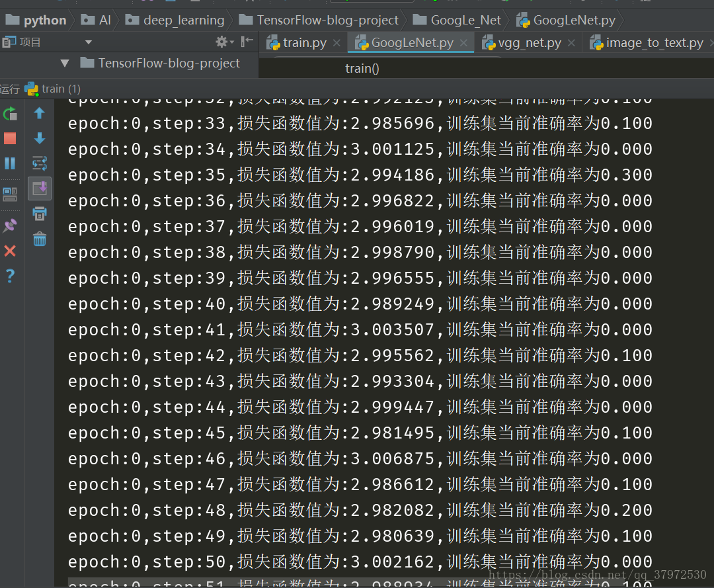
Task: Click the step:33 output line
Action: pyautogui.click(x=360, y=124)
